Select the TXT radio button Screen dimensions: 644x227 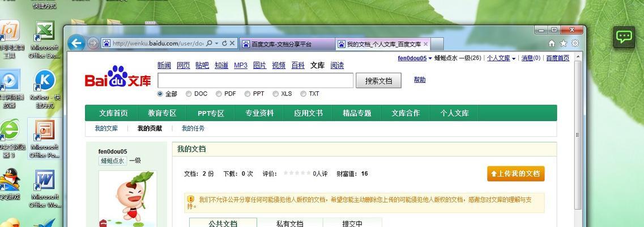tap(304, 94)
